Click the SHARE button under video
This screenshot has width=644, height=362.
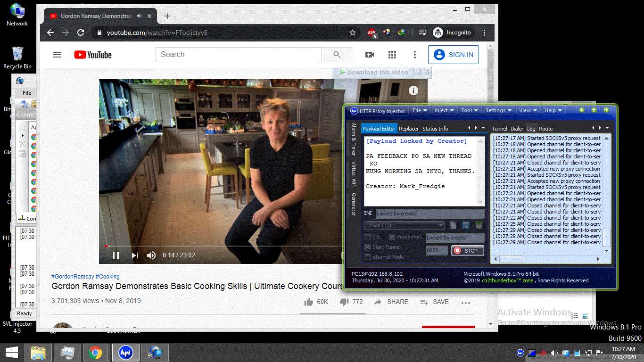pyautogui.click(x=391, y=302)
